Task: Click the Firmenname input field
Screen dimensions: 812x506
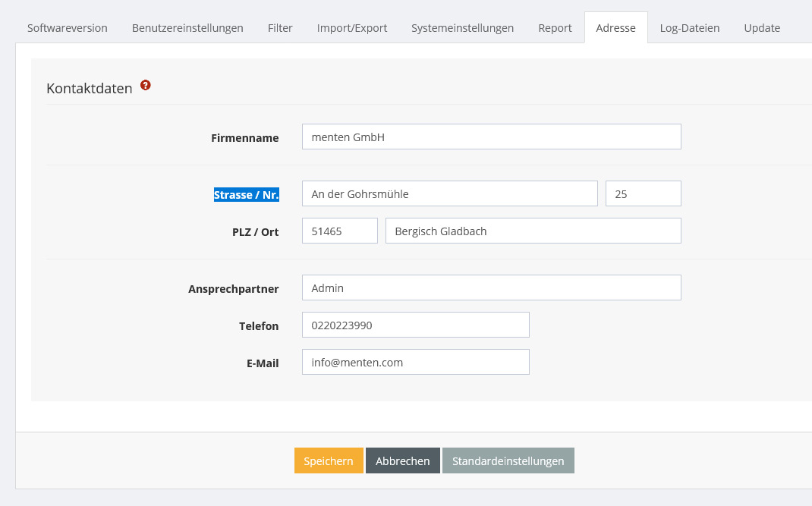Action: pyautogui.click(x=491, y=137)
